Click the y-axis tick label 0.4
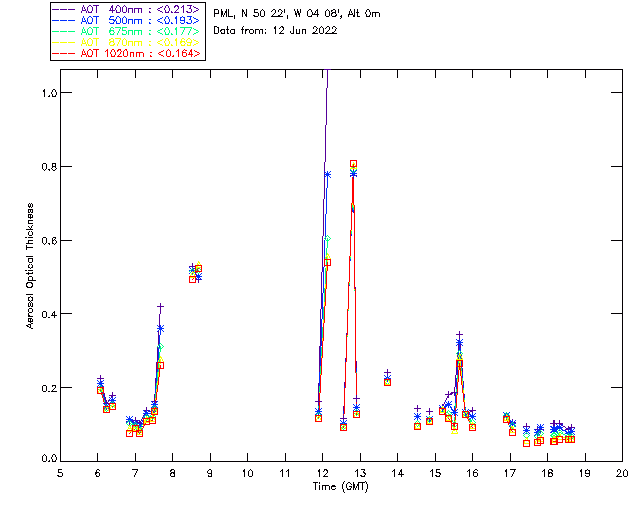The height and width of the screenshot is (512, 640). click(x=49, y=314)
